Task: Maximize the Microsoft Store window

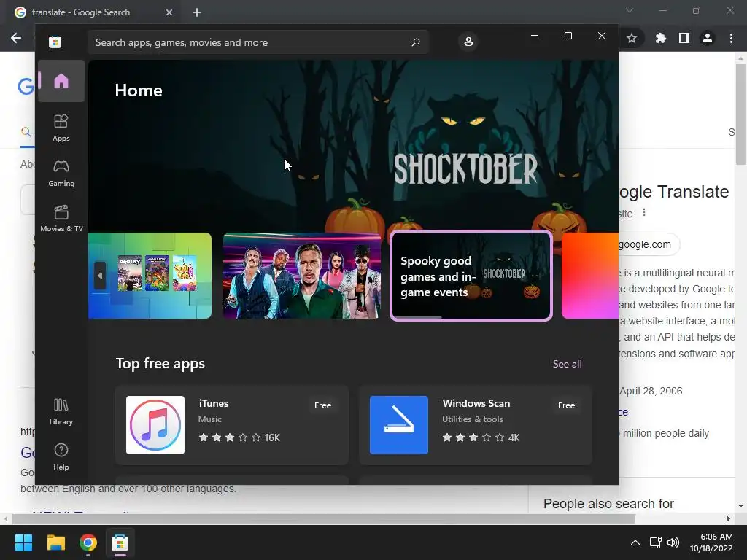Action: [568, 36]
